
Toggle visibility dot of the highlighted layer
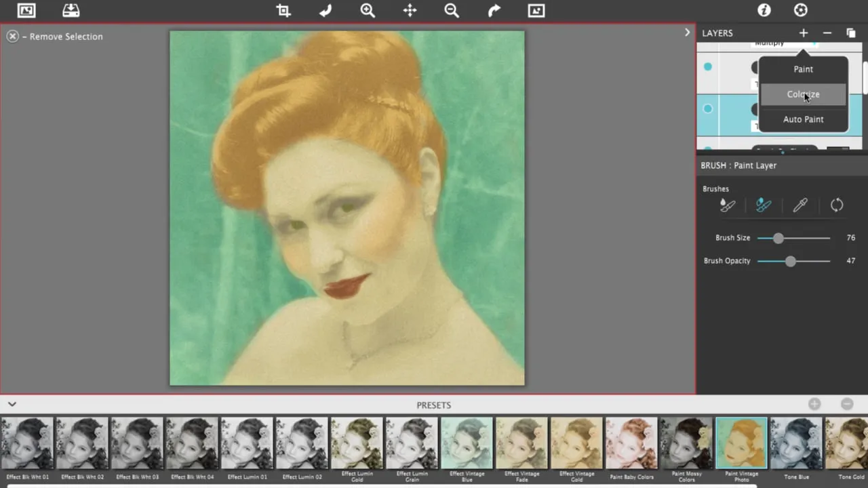coord(708,108)
